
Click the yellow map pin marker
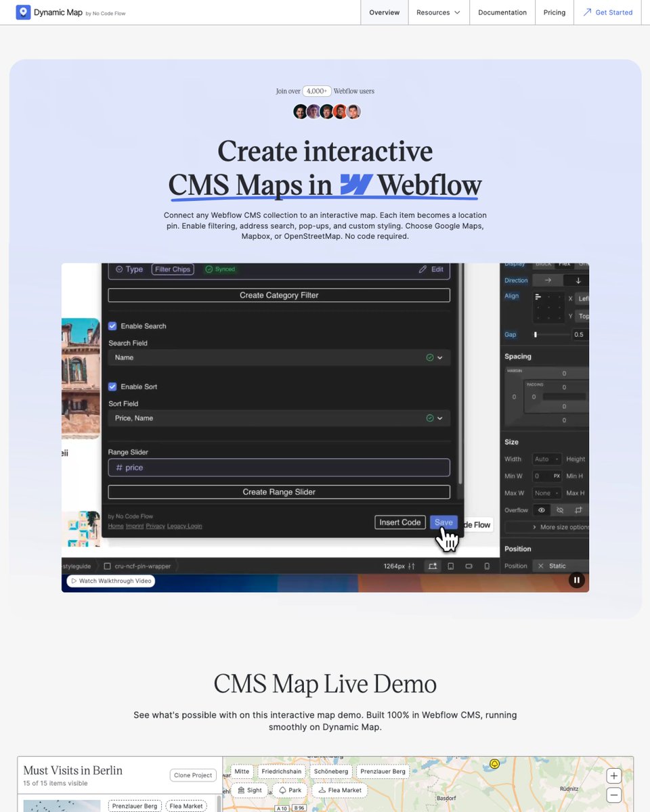click(x=494, y=764)
